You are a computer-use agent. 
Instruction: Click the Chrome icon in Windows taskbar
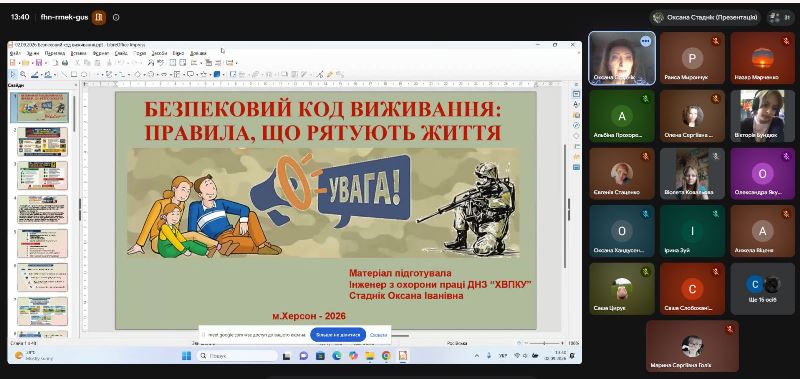386,356
